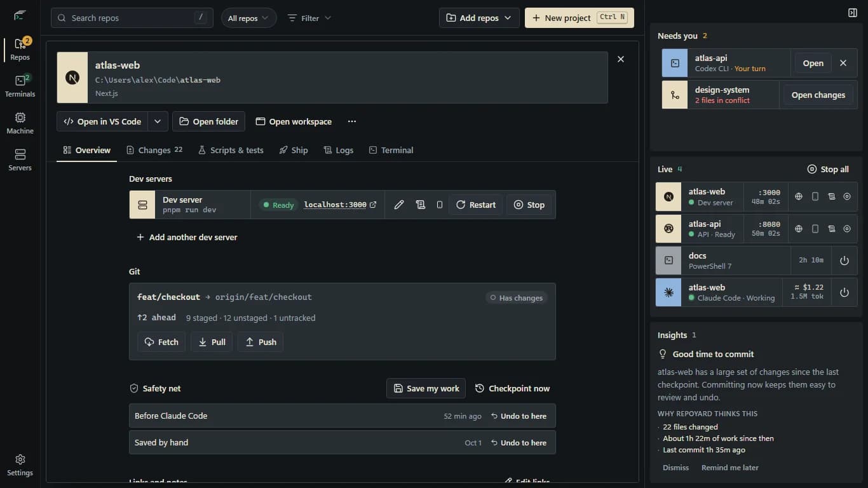Expand the Open in VS Code options arrow
Screen dimensions: 868x488
[158, 121]
